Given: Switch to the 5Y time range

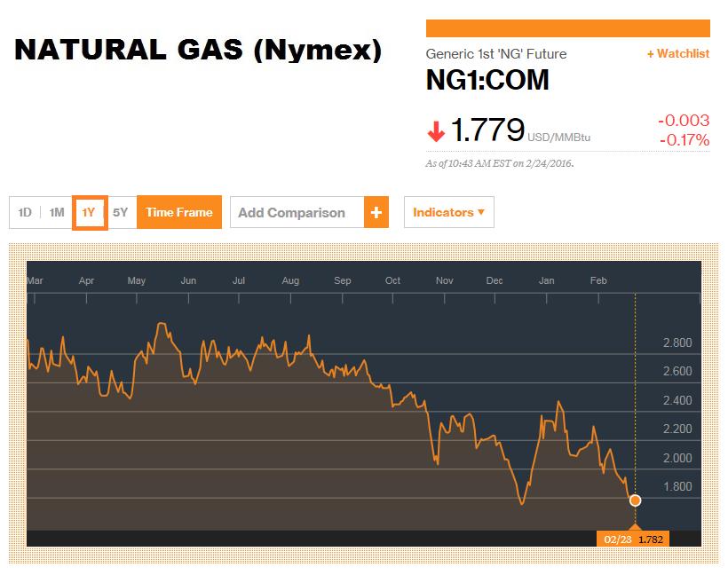Looking at the screenshot, I should click(120, 213).
